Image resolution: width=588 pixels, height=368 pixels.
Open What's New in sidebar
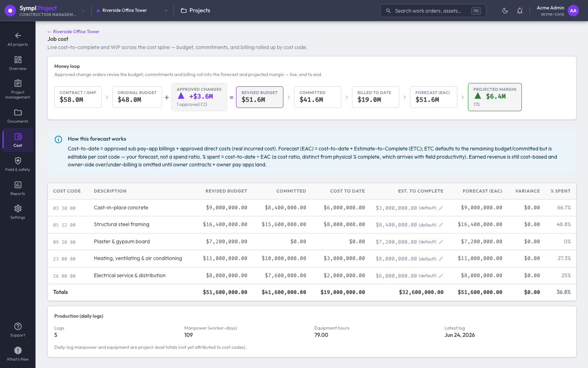click(18, 354)
